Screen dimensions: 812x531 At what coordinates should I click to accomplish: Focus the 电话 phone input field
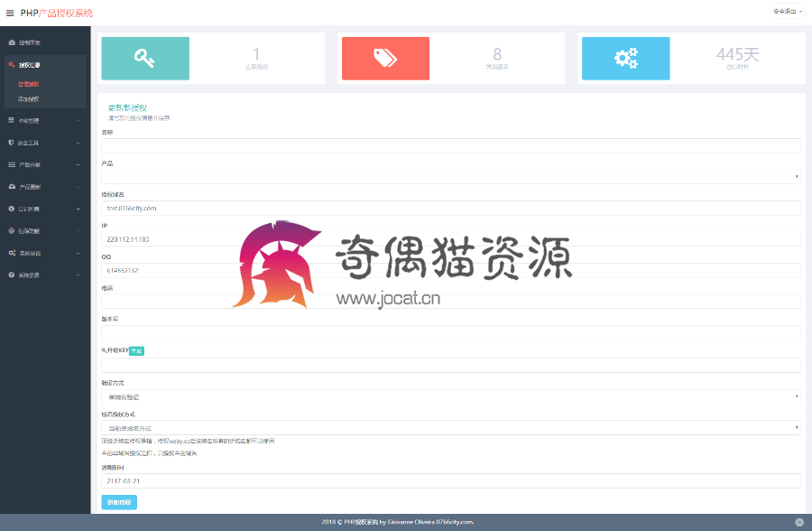451,302
